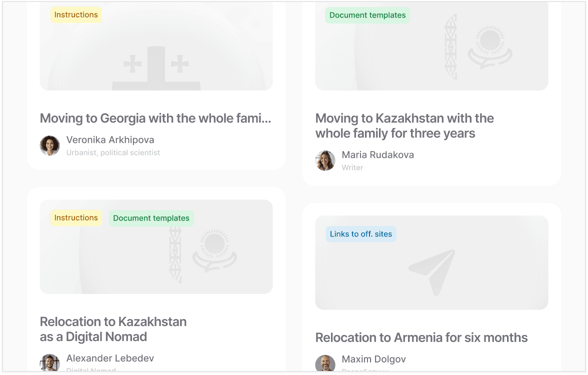Viewport: 588px width, 375px height.
Task: Open Moving to Kazakhstan for three years article
Action: click(404, 126)
